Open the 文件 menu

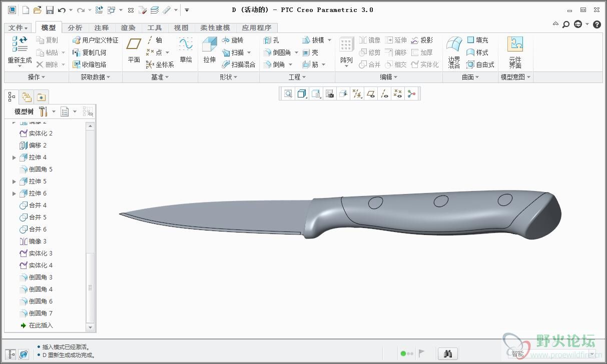[19, 28]
